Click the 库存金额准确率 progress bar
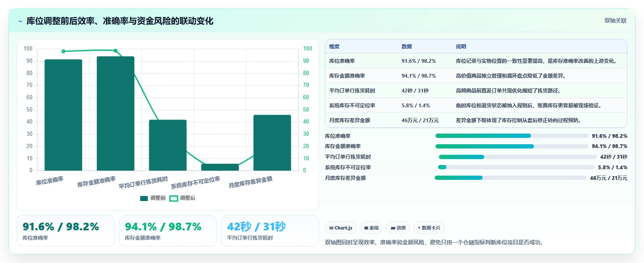Image resolution: width=644 pixels, height=263 pixels. click(x=512, y=146)
